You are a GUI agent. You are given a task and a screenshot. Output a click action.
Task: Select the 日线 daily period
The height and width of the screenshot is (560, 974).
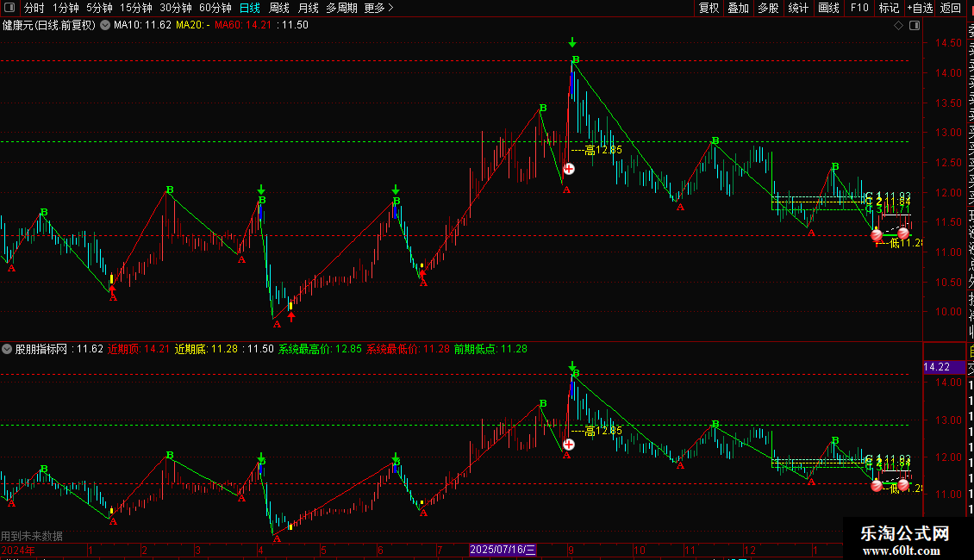click(250, 8)
